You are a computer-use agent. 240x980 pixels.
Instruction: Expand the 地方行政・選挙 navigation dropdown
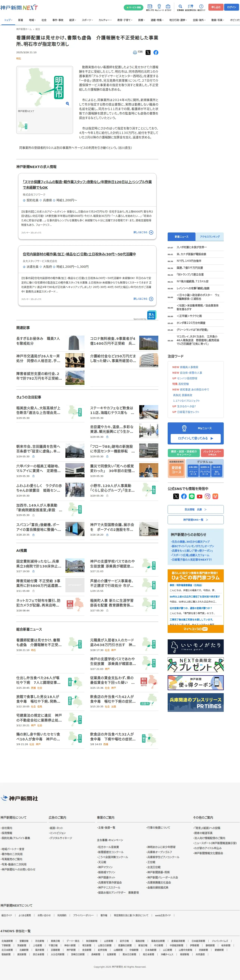click(178, 20)
